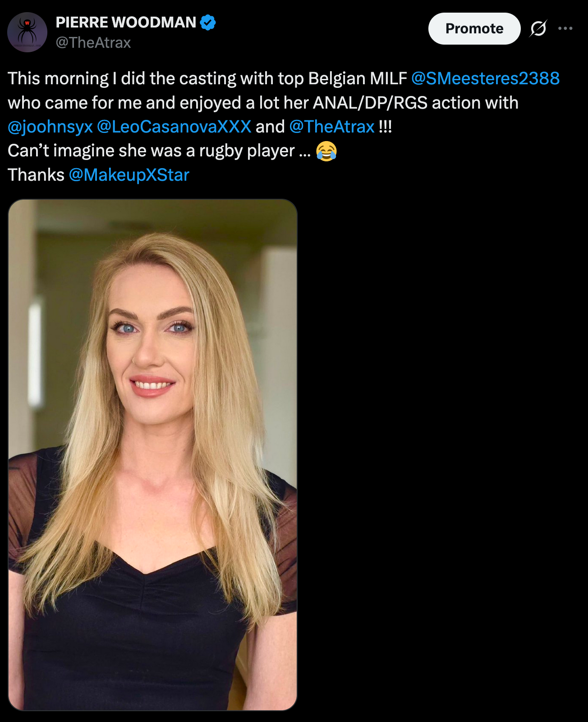Click the 'ANAL/DP/RGS action with' text

(x=416, y=103)
